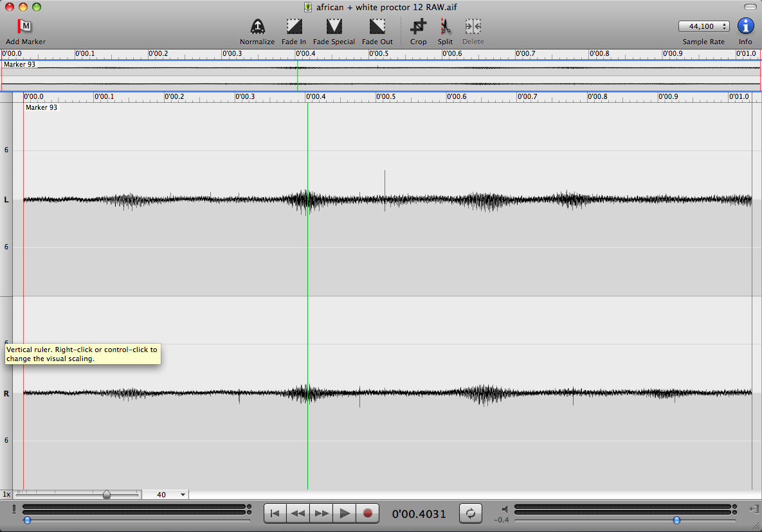762x532 pixels.
Task: Apply the Fade In effect
Action: pyautogui.click(x=294, y=26)
